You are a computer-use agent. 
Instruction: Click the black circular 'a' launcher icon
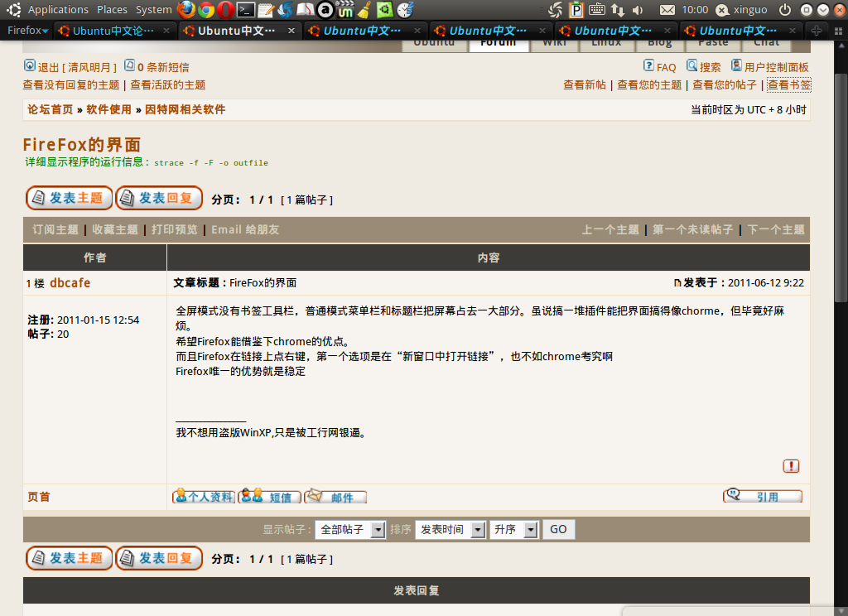tap(325, 9)
